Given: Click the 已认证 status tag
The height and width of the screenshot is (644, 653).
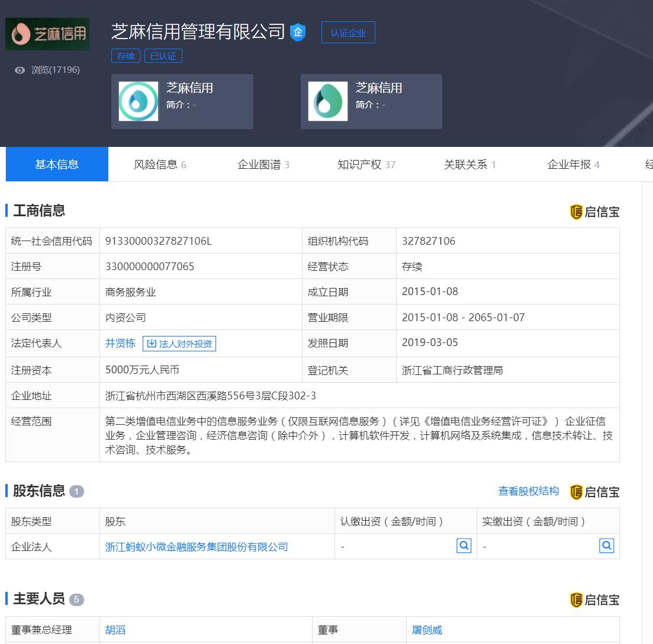Looking at the screenshot, I should coord(163,56).
